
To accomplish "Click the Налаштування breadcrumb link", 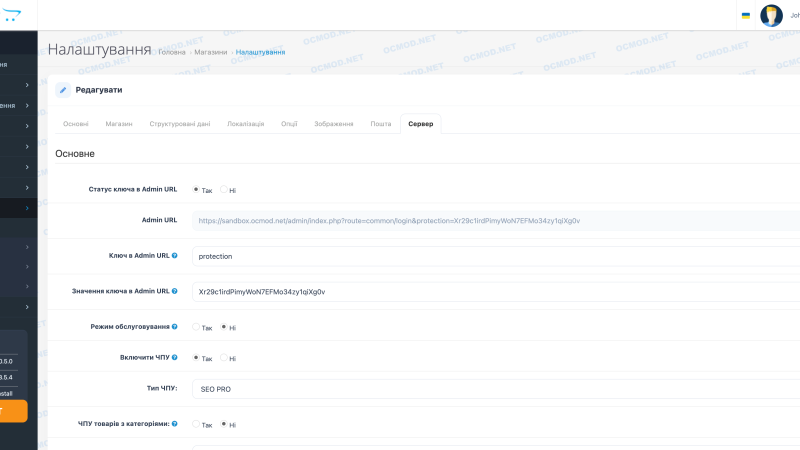I will (260, 52).
